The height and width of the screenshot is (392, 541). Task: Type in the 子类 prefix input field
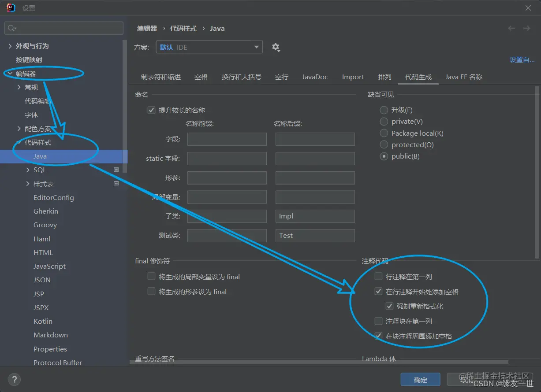227,216
